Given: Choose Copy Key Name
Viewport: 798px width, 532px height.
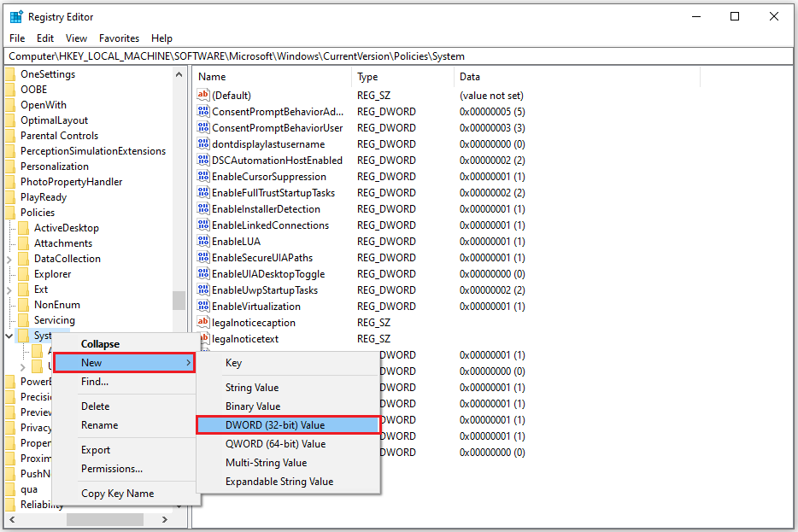Looking at the screenshot, I should pos(125,494).
